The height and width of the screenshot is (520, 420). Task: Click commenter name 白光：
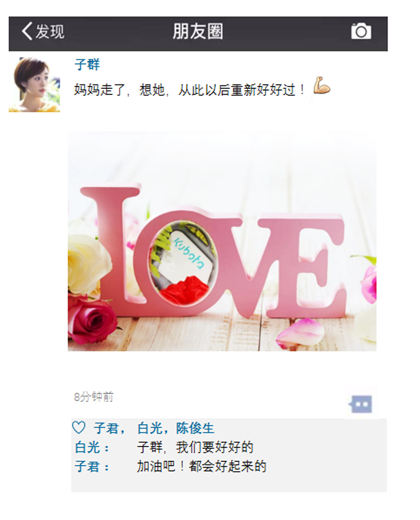coord(92,447)
